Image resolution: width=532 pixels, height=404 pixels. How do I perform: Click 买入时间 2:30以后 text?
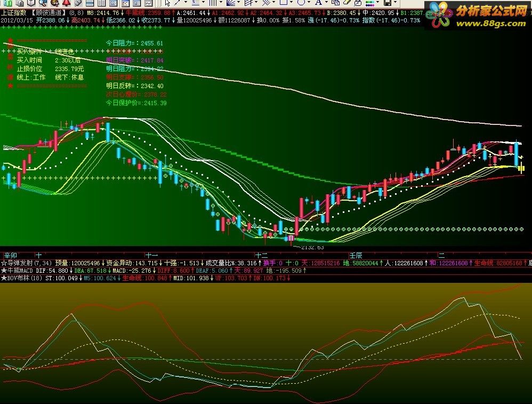point(49,60)
